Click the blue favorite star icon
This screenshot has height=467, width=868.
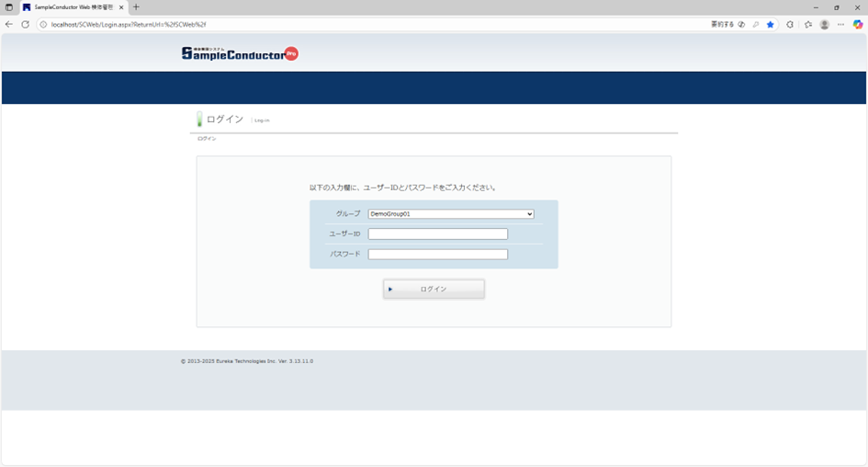[x=770, y=25]
